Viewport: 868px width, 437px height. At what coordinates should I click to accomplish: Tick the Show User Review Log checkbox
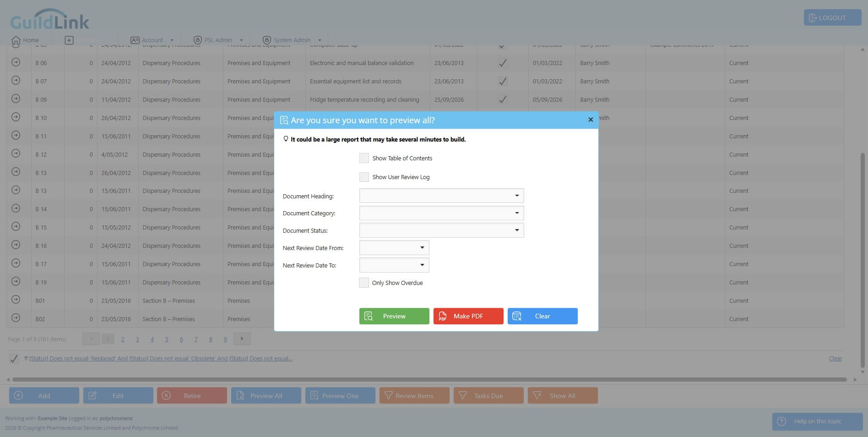click(364, 177)
